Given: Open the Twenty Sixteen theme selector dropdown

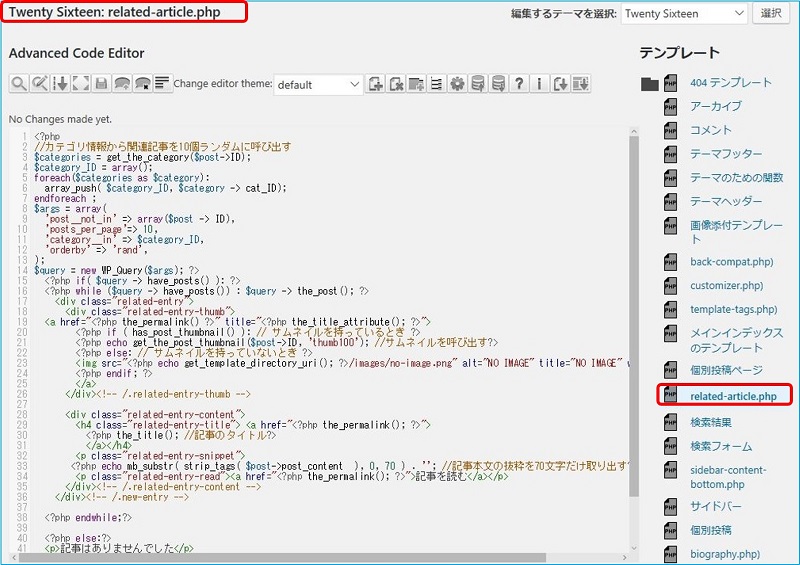Looking at the screenshot, I should (684, 14).
